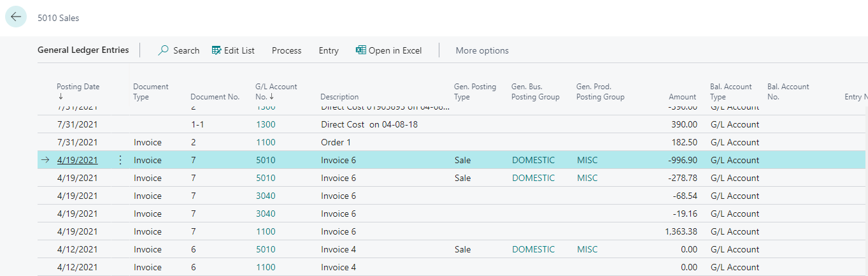The image size is (868, 276).
Task: Go back using the arrow button
Action: pyautogui.click(x=16, y=17)
